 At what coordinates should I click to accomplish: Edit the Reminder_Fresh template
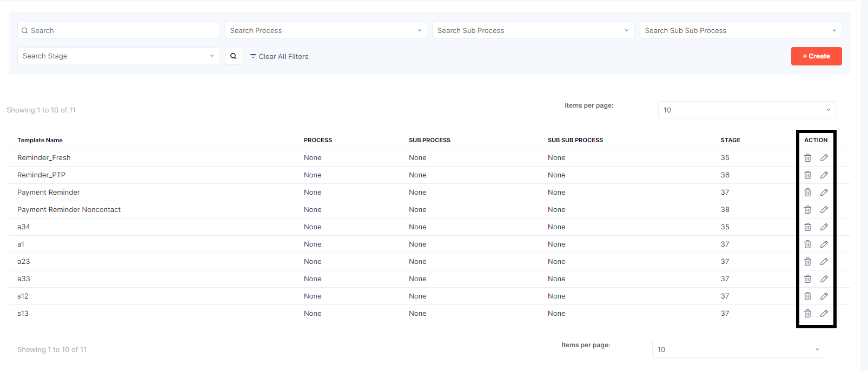824,158
